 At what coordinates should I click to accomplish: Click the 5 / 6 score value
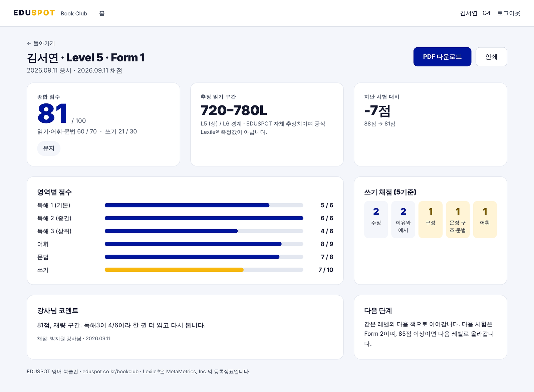[327, 205]
